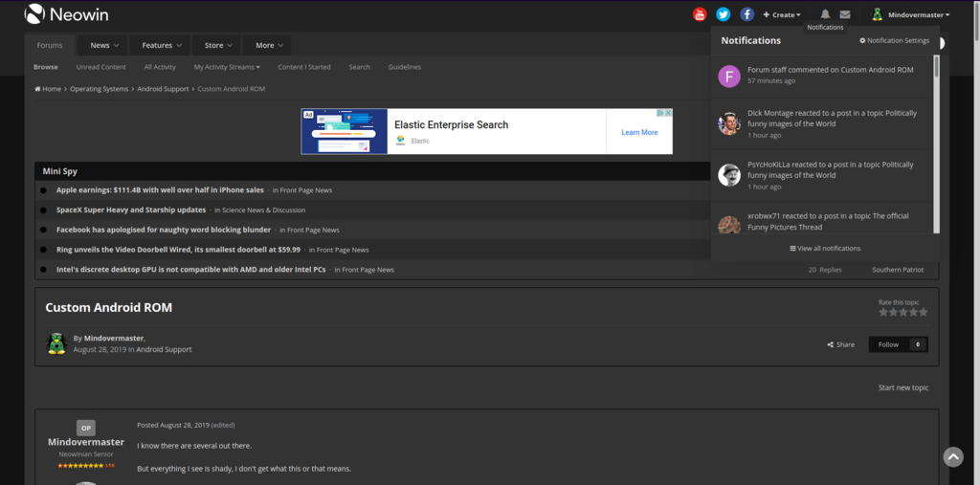Open Notification Settings
Image resolution: width=980 pixels, height=485 pixels.
click(x=895, y=40)
